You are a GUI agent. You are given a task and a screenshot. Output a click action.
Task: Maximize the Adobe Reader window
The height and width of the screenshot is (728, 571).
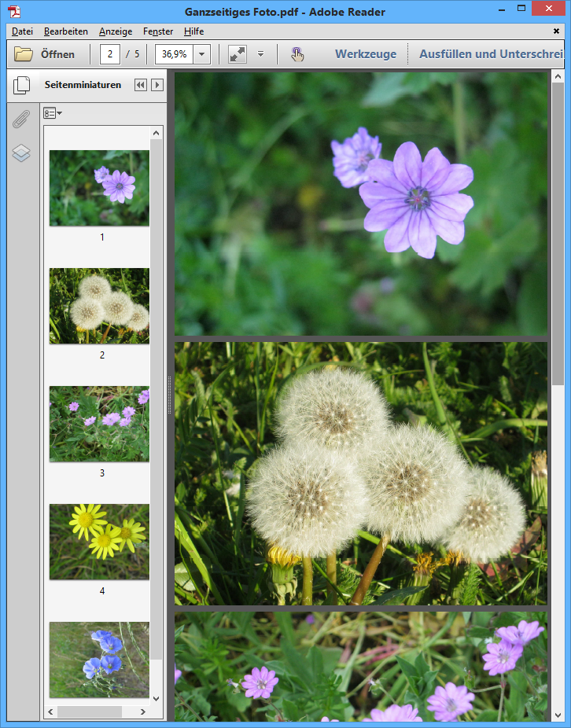tap(521, 9)
